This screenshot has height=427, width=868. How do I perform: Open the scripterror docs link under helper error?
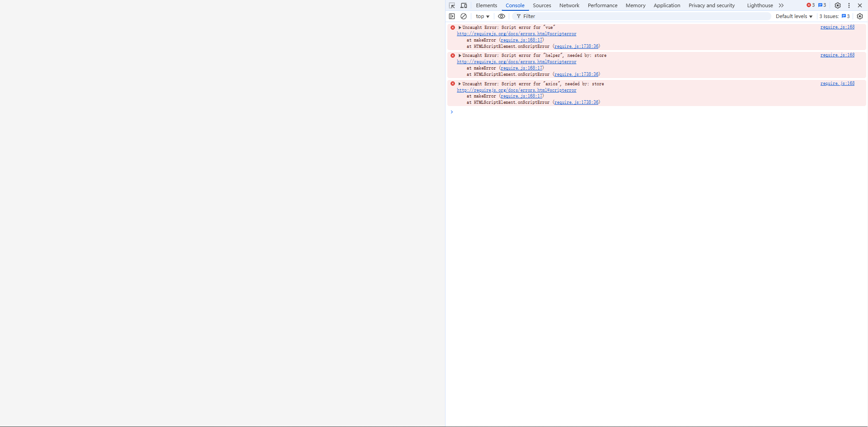(x=516, y=62)
